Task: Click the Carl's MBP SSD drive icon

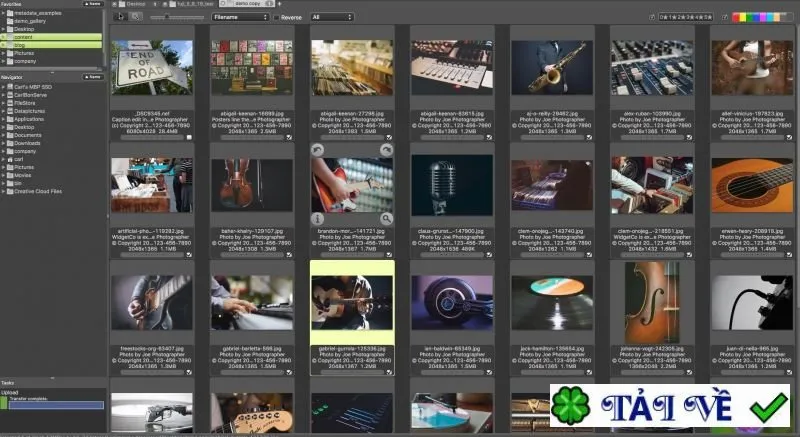Action: tap(10, 87)
